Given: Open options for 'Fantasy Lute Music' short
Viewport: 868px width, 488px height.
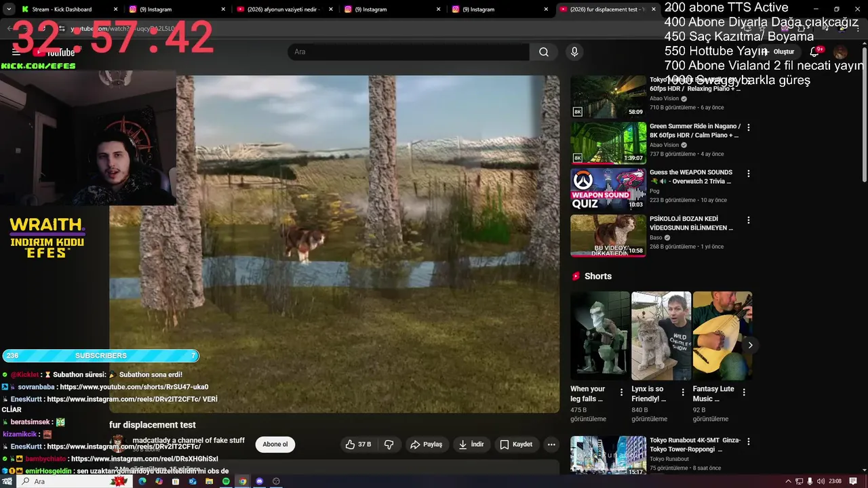Looking at the screenshot, I should 744,392.
